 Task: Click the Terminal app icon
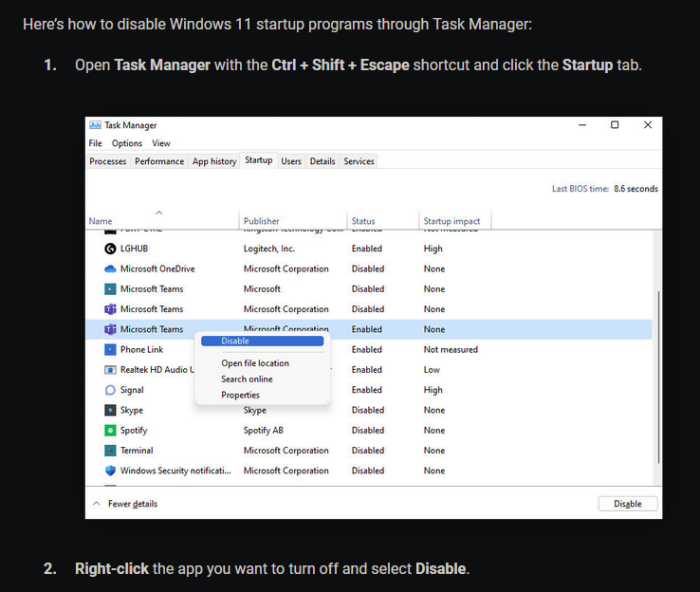(110, 451)
